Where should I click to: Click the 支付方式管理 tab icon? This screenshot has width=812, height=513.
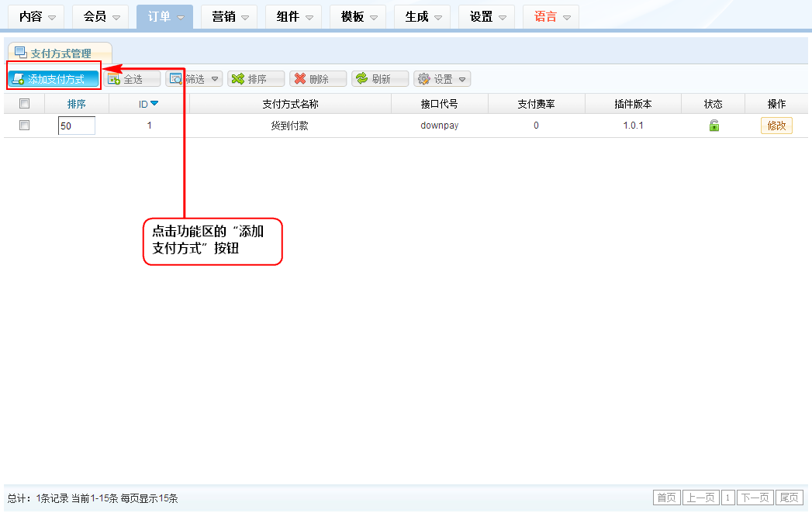click(21, 53)
